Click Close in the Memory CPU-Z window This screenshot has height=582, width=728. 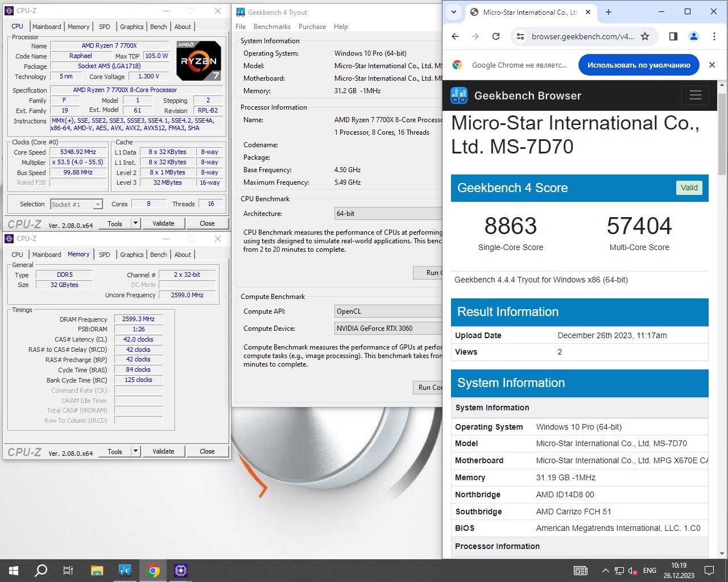point(207,451)
